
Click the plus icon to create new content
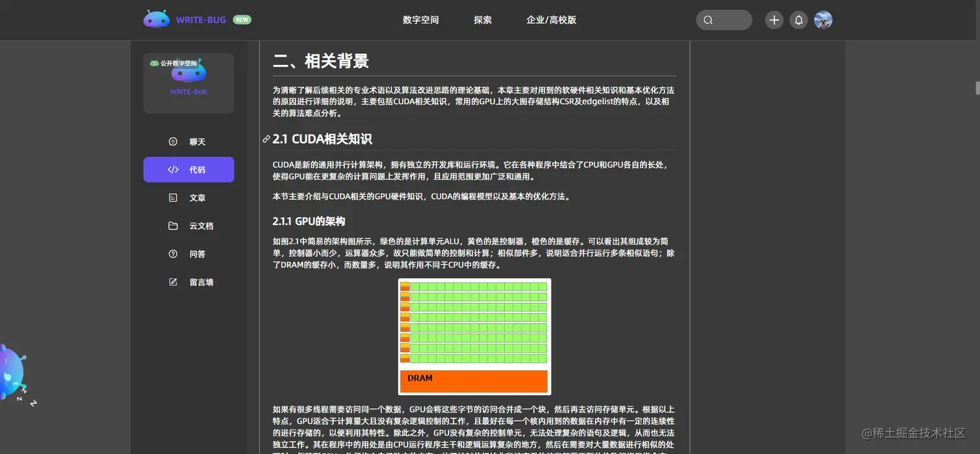(x=773, y=20)
